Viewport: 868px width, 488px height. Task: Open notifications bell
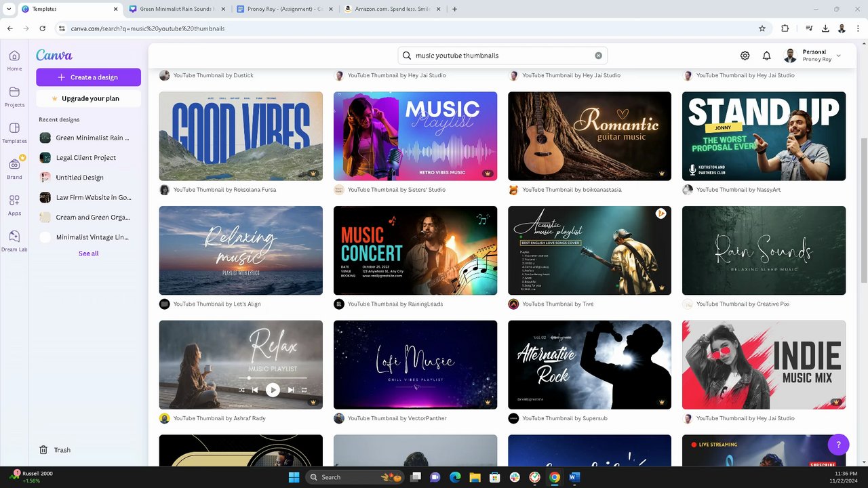[766, 56]
